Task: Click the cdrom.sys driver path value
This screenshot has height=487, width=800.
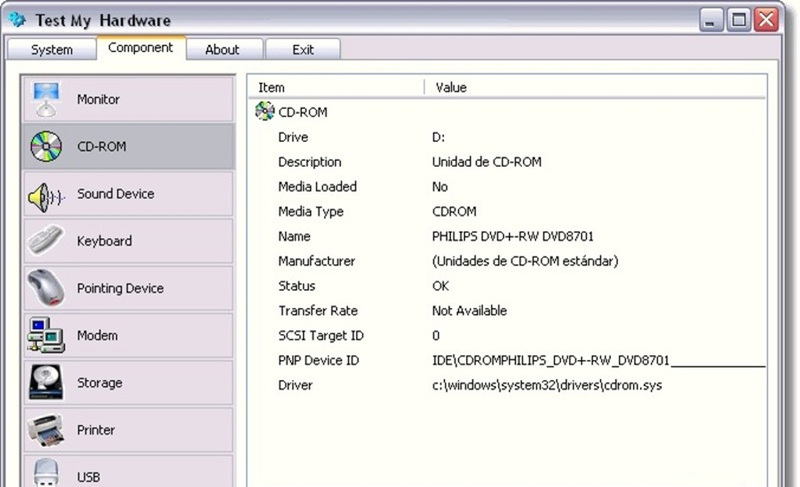Action: [547, 385]
